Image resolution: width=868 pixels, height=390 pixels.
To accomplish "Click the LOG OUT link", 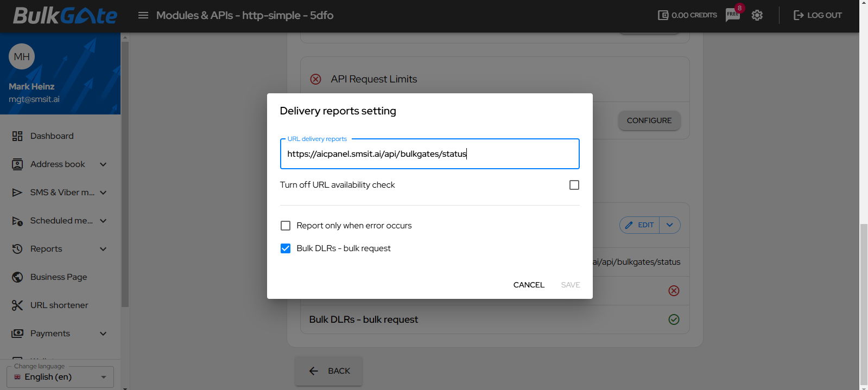I will tap(818, 15).
